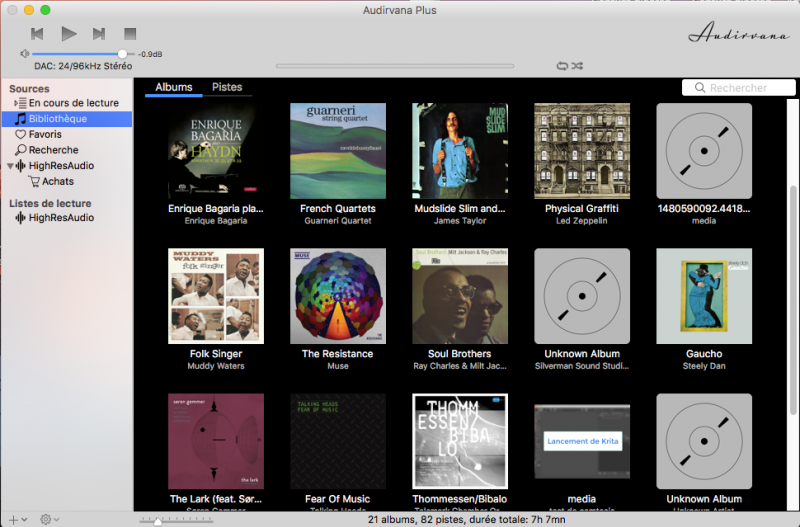The image size is (800, 527).
Task: Click the Steely Dan artist text
Action: [704, 366]
